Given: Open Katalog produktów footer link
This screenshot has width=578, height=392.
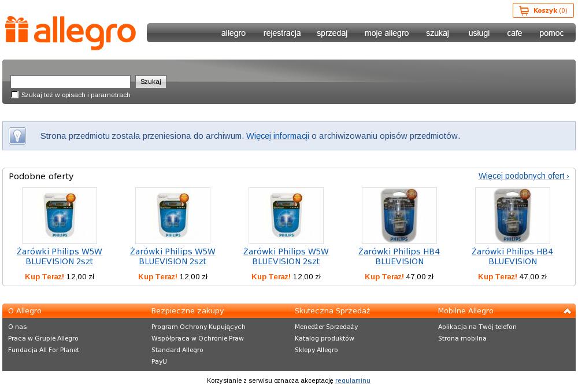Looking at the screenshot, I should [324, 338].
